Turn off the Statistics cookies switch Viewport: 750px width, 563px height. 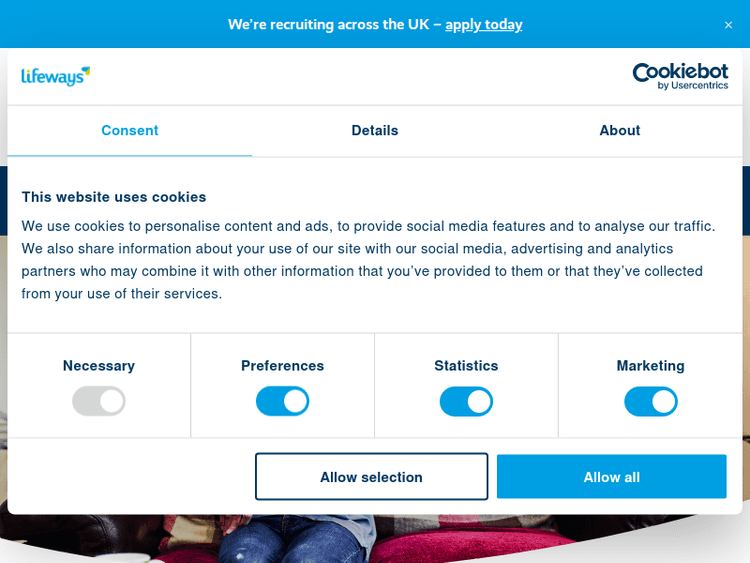[x=466, y=402]
